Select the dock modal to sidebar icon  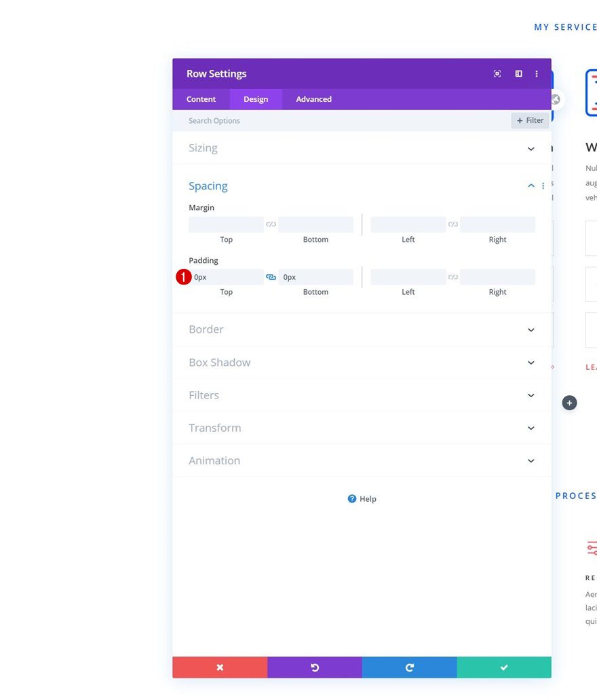point(518,73)
